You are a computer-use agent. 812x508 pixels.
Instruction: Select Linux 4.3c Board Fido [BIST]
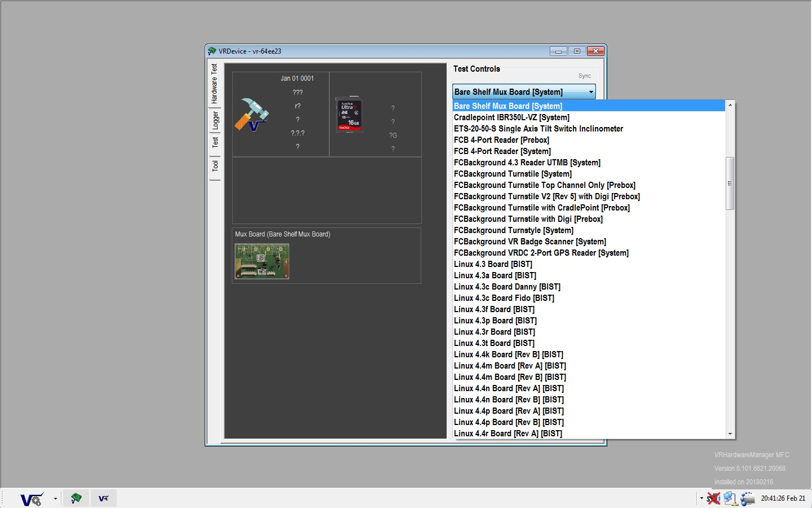click(504, 298)
